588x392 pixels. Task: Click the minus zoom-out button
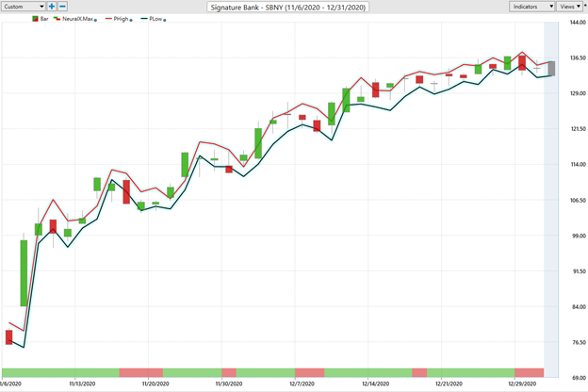(x=62, y=7)
